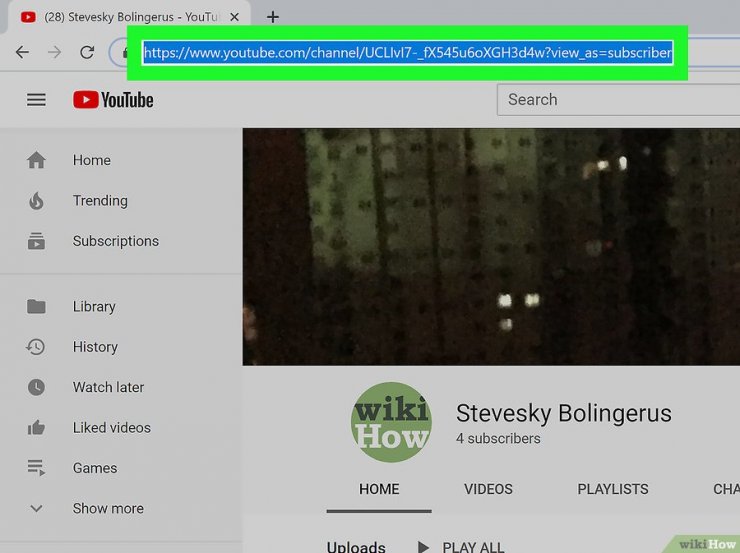Open the Uploads section heading
The width and height of the screenshot is (740, 553).
(x=356, y=547)
